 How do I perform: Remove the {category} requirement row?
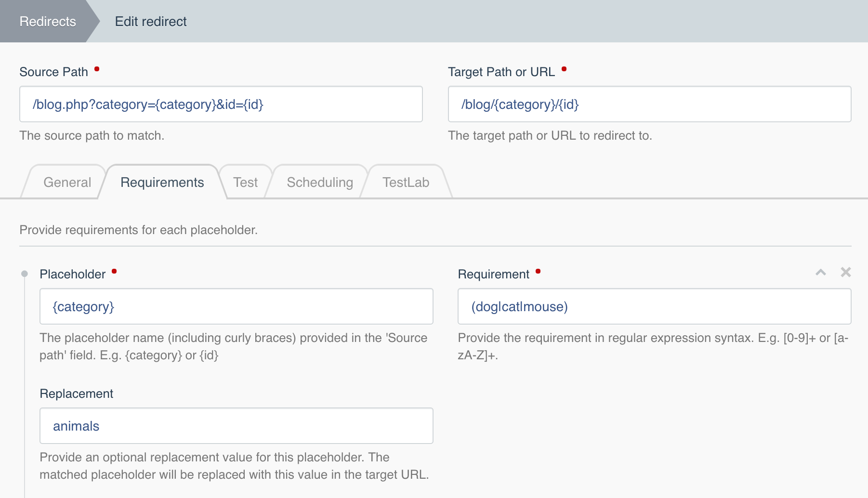(845, 273)
